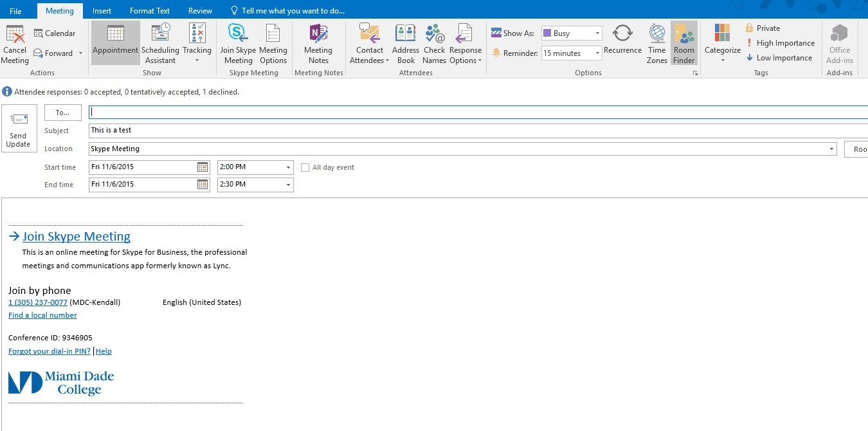Switch to the Review tab
The width and height of the screenshot is (868, 431).
click(x=200, y=11)
